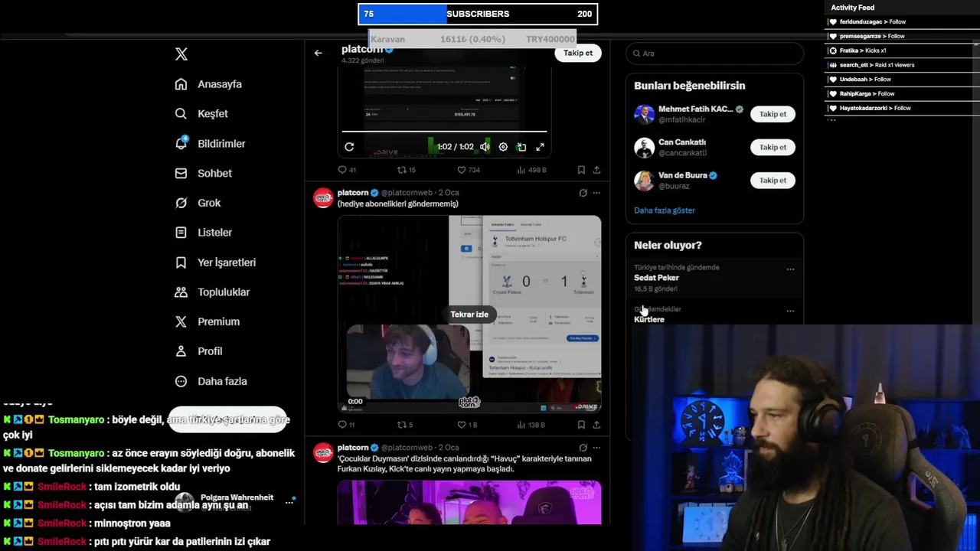980x551 pixels.
Task: Open Listeler from the sidebar
Action: tap(204, 233)
